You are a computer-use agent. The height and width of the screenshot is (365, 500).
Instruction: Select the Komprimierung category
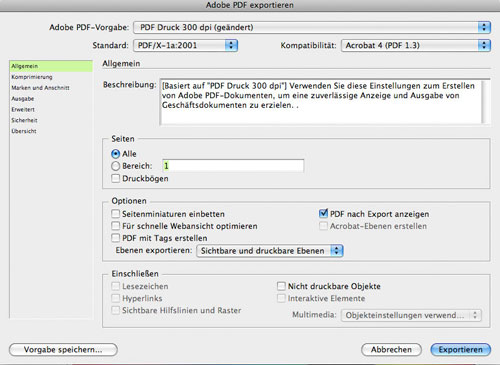[51, 77]
